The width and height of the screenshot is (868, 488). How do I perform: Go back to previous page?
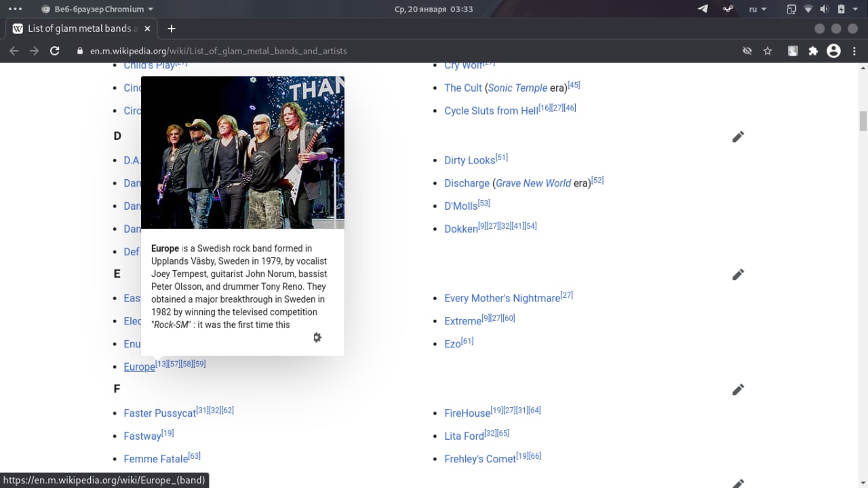point(14,51)
